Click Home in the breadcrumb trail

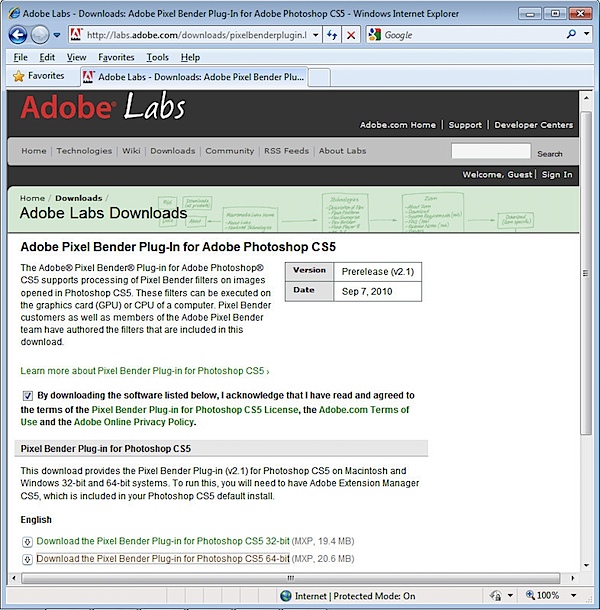32,198
